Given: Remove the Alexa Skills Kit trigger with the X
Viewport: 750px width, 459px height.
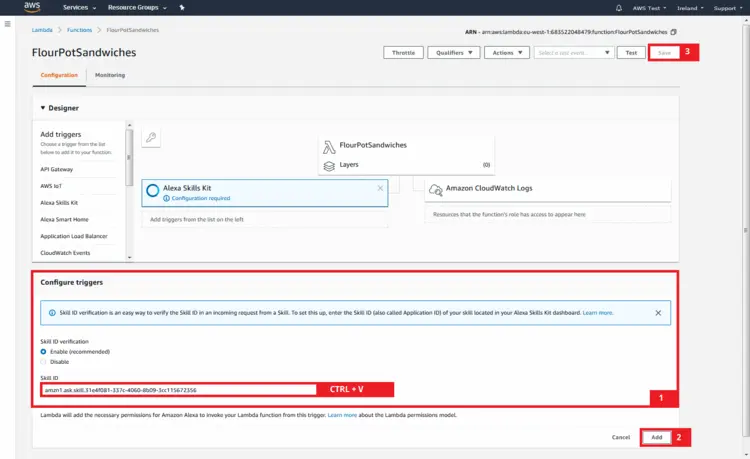Looking at the screenshot, I should coord(380,188).
